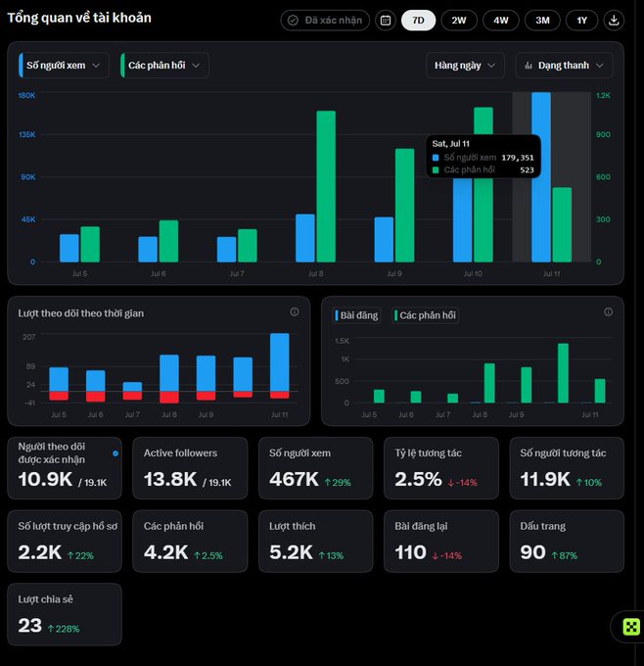Click the red Jul 8 unfollows bar segment
Image resolution: width=644 pixels, height=666 pixels.
point(169,397)
